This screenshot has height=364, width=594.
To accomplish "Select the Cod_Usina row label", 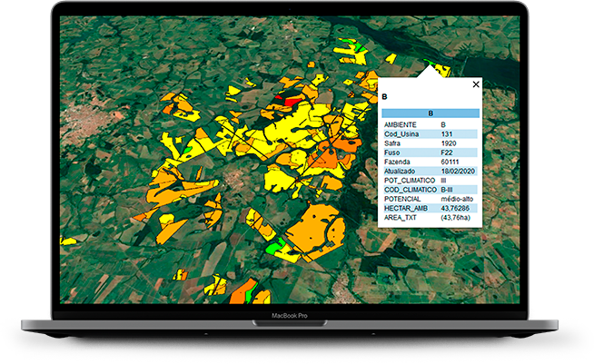I will coord(401,134).
